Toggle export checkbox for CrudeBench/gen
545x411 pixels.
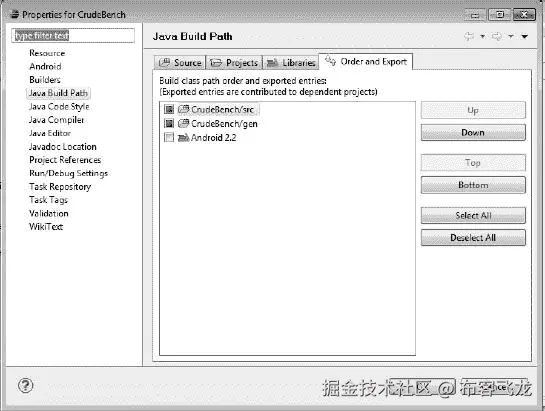click(x=169, y=123)
